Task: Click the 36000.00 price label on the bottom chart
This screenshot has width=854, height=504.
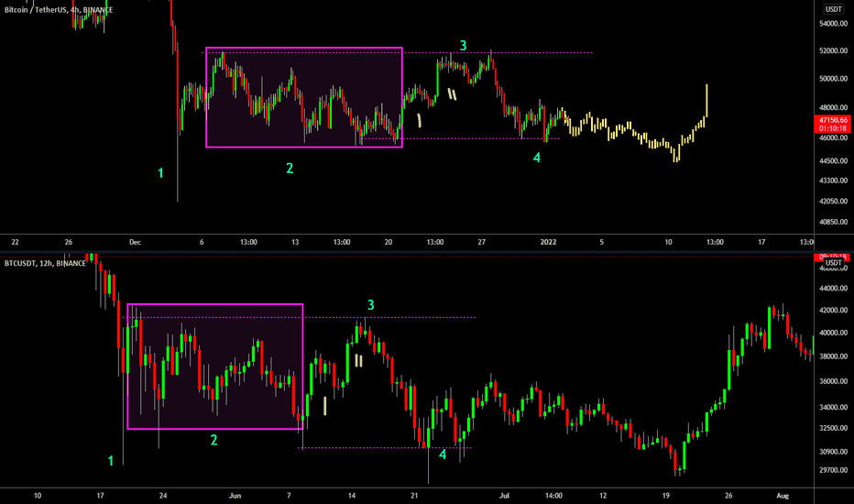Action: tap(833, 381)
